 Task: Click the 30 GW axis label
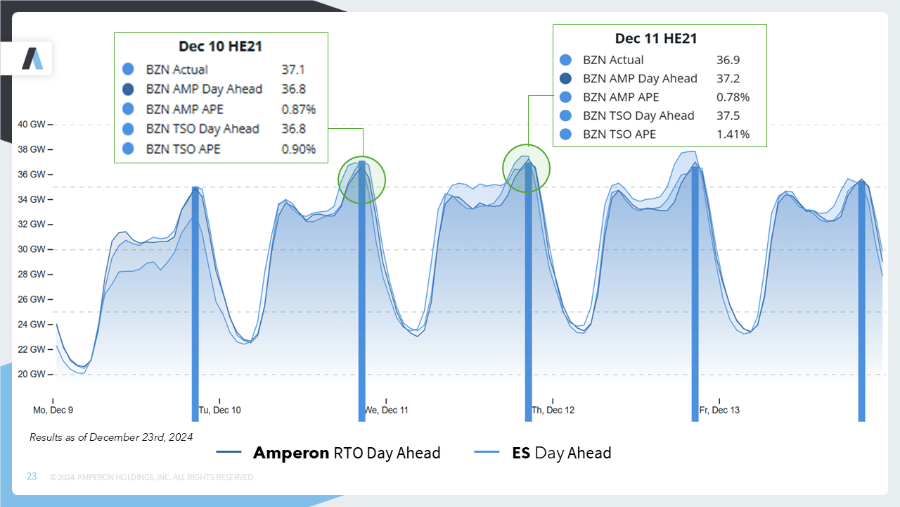point(32,249)
